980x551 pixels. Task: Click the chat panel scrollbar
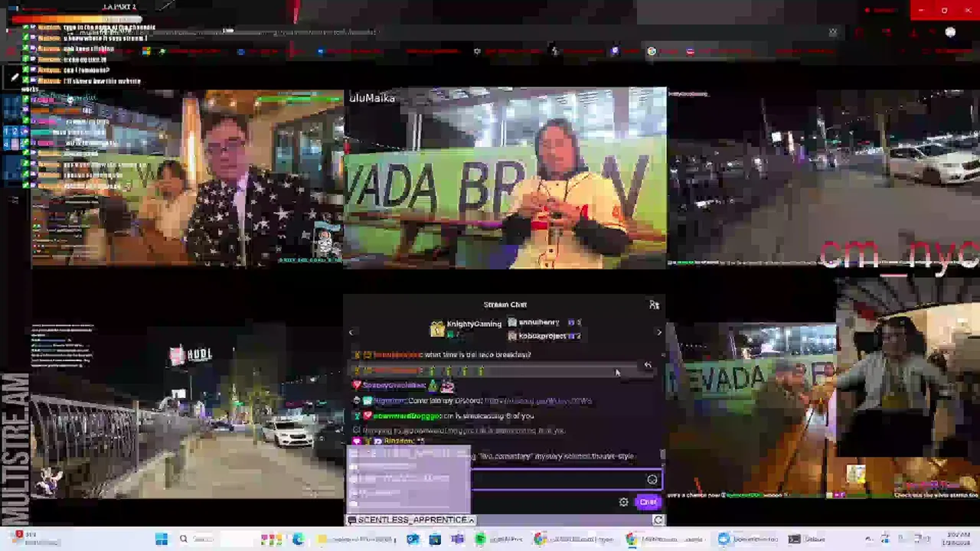pyautogui.click(x=662, y=455)
